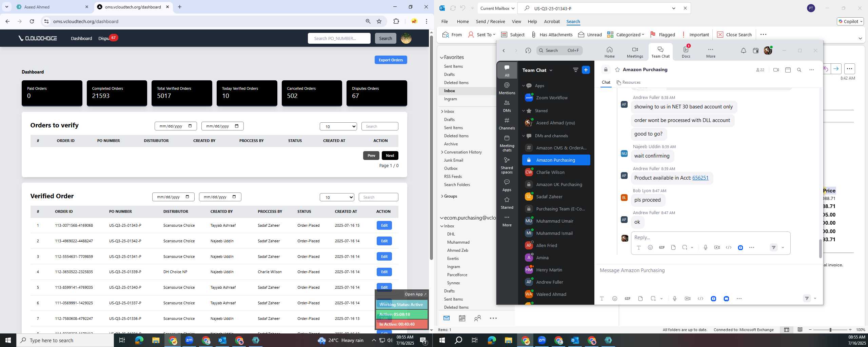
Task: Insert emoji in the reply toolbar
Action: (x=650, y=247)
